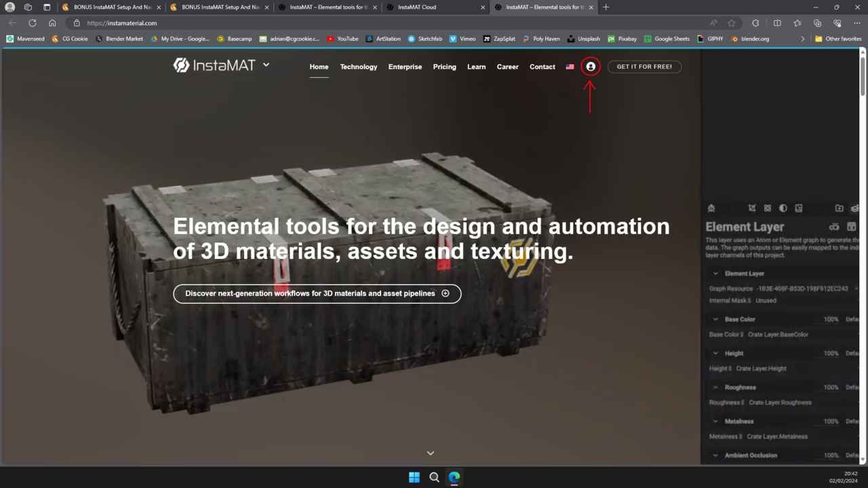Open the Technology menu item
Viewport: 868px width, 488px height.
pos(358,66)
